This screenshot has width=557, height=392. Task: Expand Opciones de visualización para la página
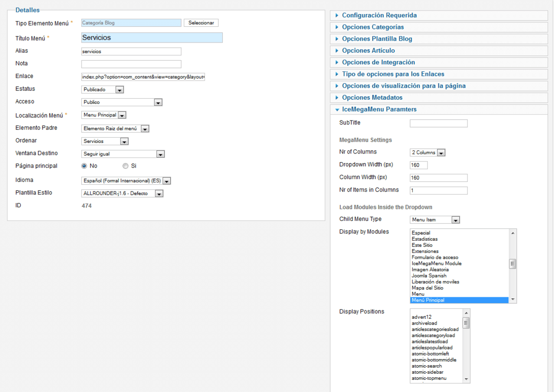[x=439, y=86]
